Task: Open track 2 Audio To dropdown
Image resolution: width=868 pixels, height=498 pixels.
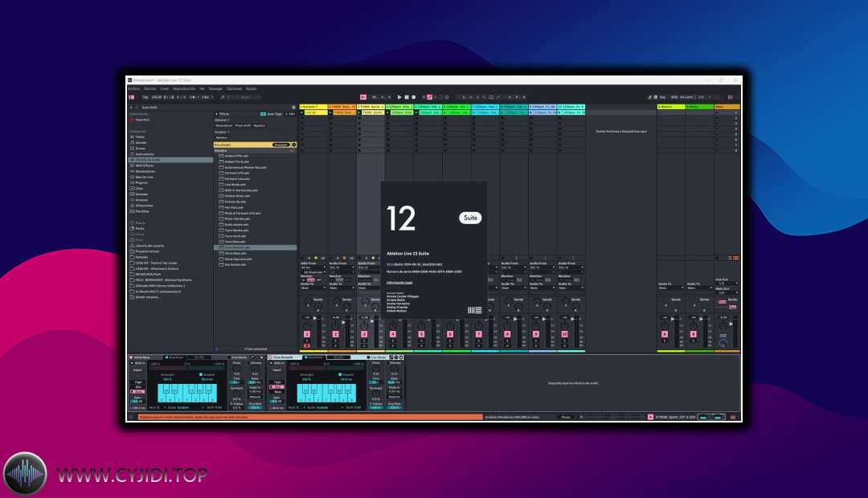Action: pyautogui.click(x=342, y=288)
